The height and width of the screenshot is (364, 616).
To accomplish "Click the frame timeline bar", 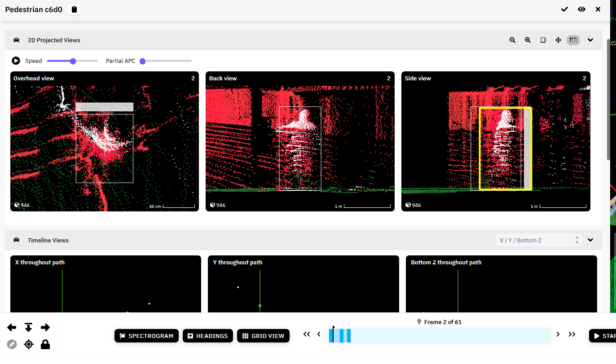I will click(440, 336).
